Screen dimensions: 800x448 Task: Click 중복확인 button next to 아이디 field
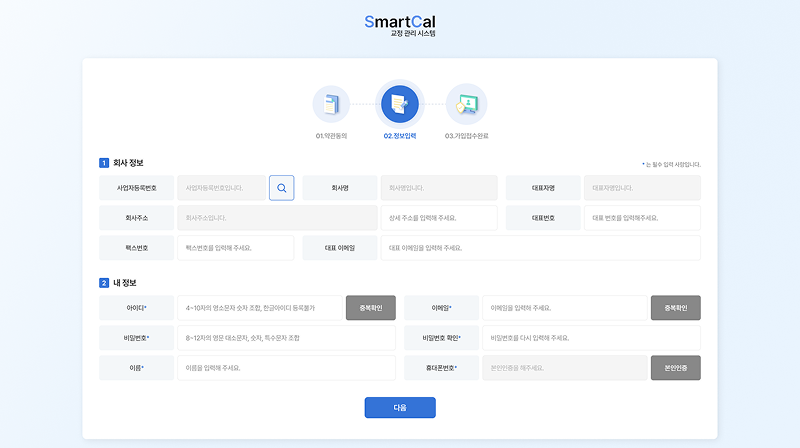pyautogui.click(x=371, y=308)
